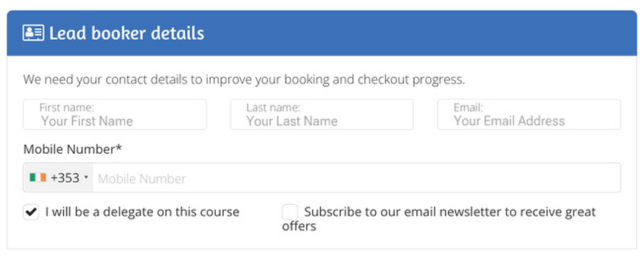
Task: Click the empty blue header bar area
Action: point(419,32)
